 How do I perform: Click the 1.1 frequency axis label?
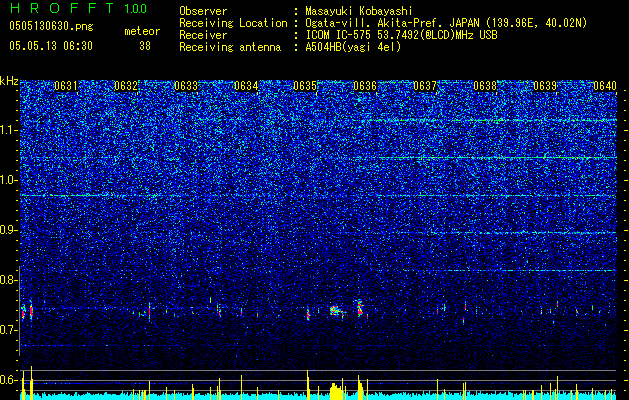(x=8, y=130)
